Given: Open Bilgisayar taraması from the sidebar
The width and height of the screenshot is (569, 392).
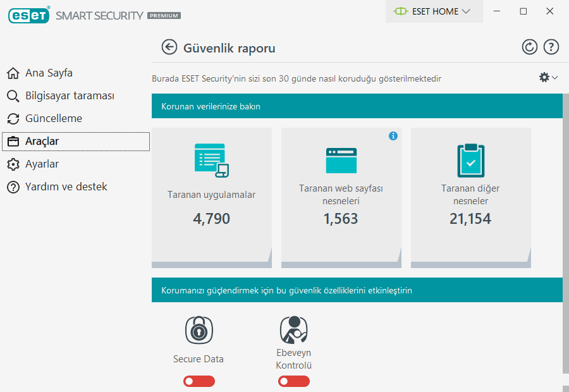Looking at the screenshot, I should [x=70, y=96].
